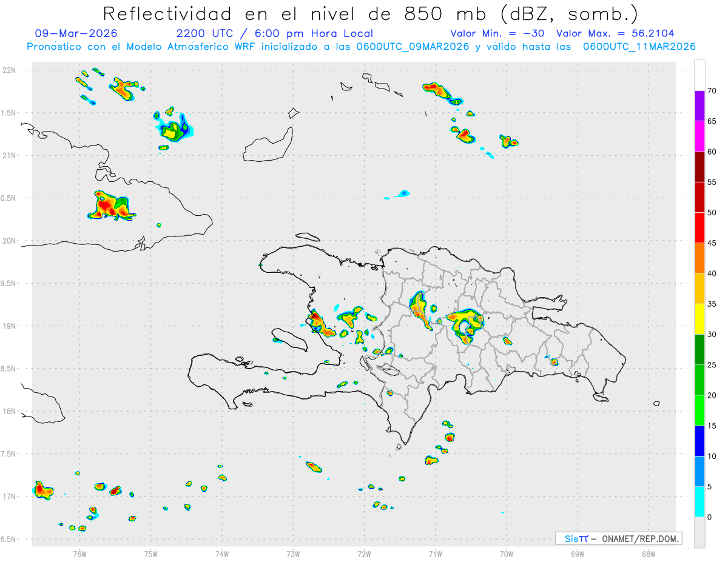Pick the orange 40-45 dBZ colorbar band
The width and height of the screenshot is (728, 562).
point(699,258)
